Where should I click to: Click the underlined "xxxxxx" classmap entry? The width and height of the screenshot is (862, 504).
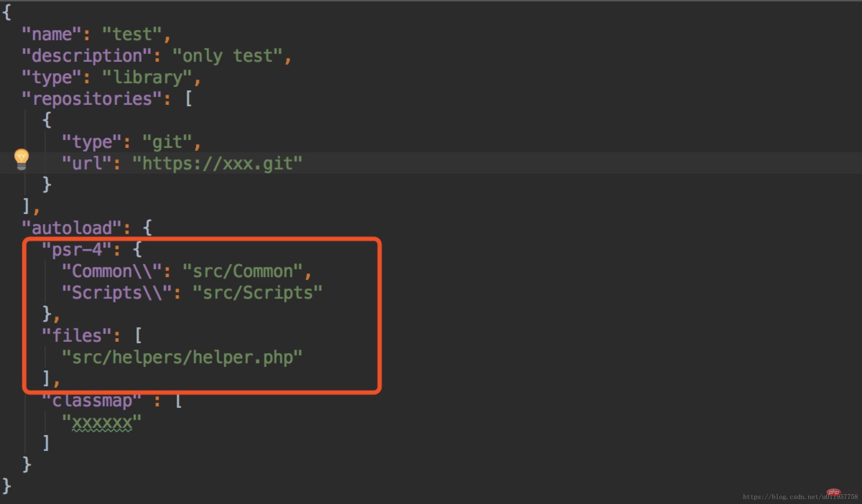coord(102,422)
